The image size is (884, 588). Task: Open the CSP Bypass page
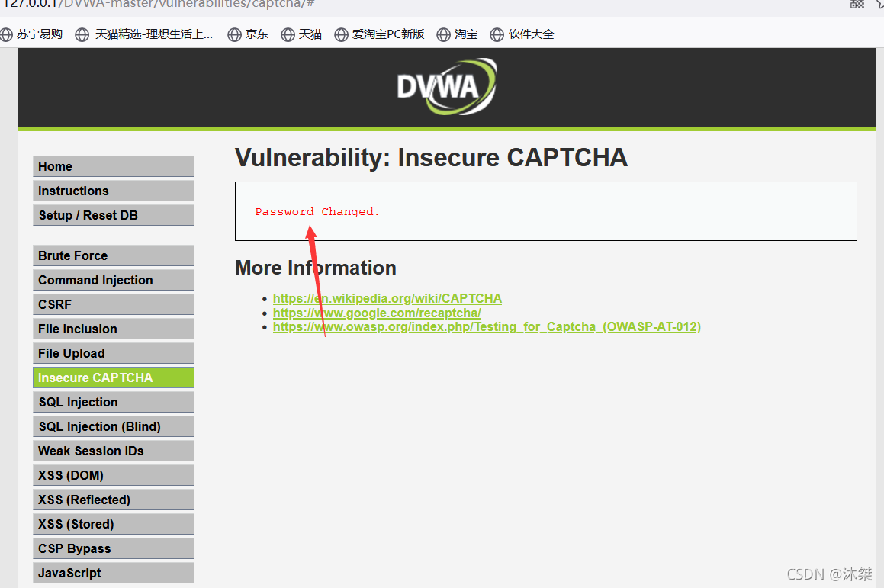pyautogui.click(x=114, y=548)
